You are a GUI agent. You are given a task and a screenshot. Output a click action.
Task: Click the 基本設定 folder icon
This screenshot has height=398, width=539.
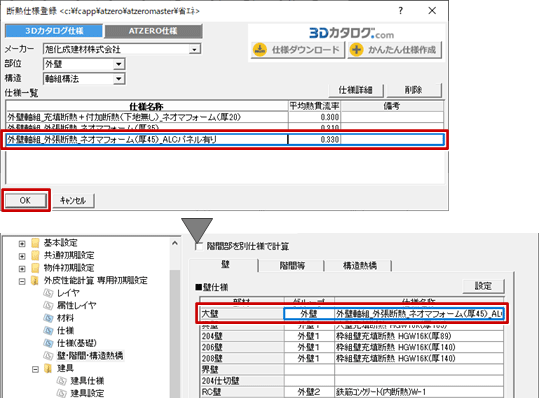tap(35, 243)
